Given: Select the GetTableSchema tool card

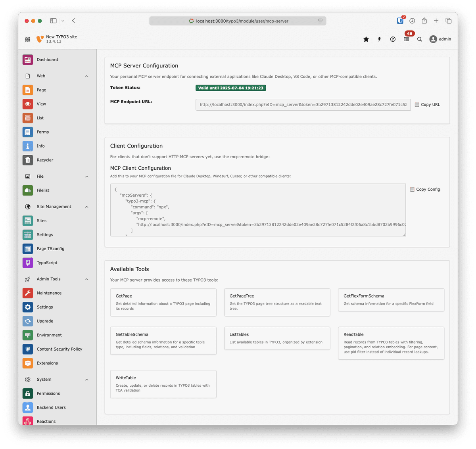Looking at the screenshot, I should coord(163,341).
